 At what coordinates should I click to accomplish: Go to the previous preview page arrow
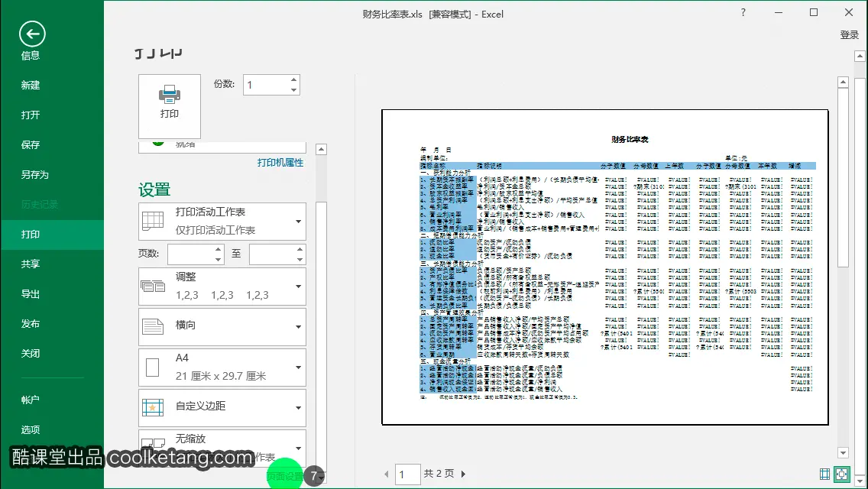coord(387,474)
